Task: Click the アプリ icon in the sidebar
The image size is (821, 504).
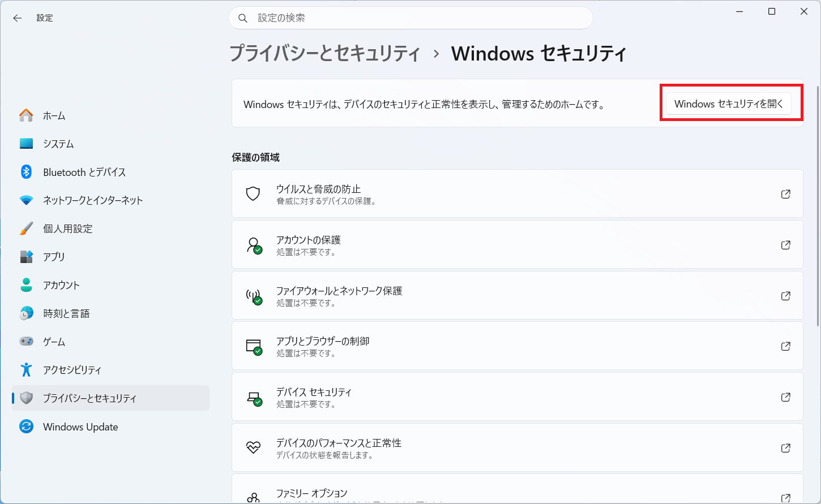Action: [x=26, y=257]
